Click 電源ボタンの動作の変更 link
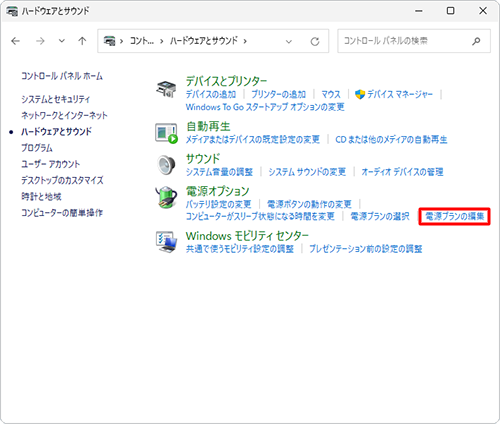This screenshot has width=500, height=424. (x=309, y=204)
